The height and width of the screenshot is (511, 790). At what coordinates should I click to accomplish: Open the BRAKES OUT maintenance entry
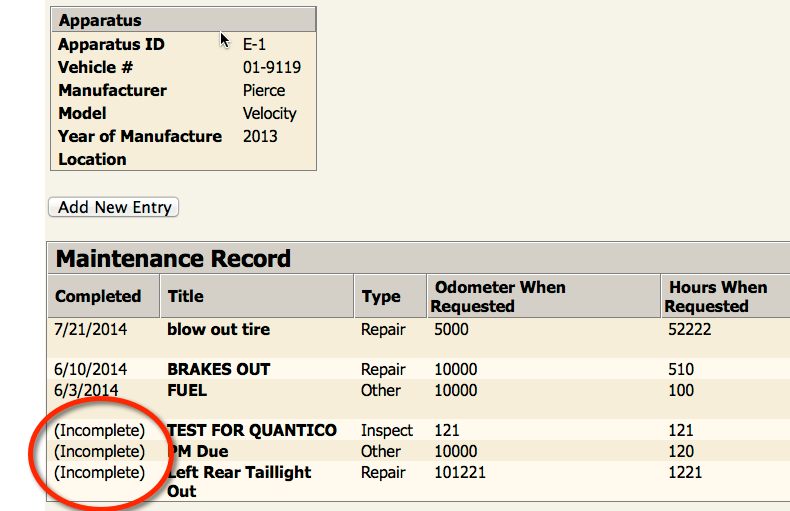tap(219, 369)
